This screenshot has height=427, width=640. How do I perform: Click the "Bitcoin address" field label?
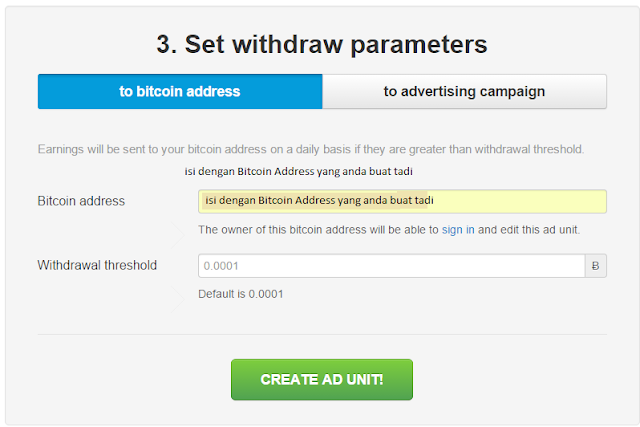(x=81, y=201)
